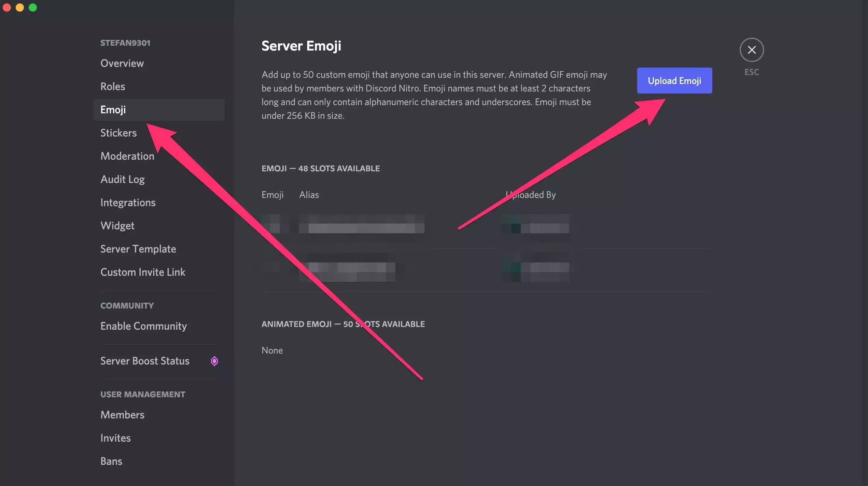Select the Widget settings item

click(117, 226)
